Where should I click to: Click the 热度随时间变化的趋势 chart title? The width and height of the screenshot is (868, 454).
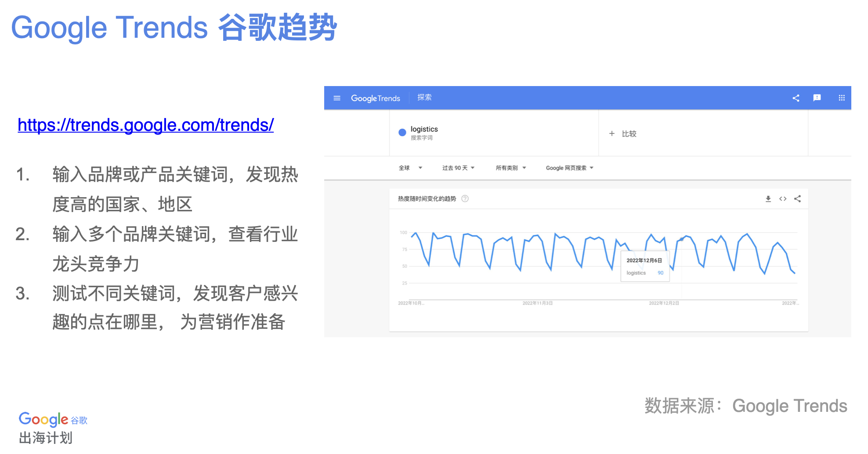(x=427, y=198)
